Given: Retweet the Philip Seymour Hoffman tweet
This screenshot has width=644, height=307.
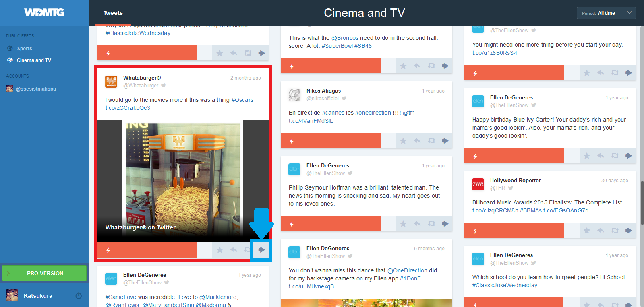Looking at the screenshot, I should coord(431,223).
